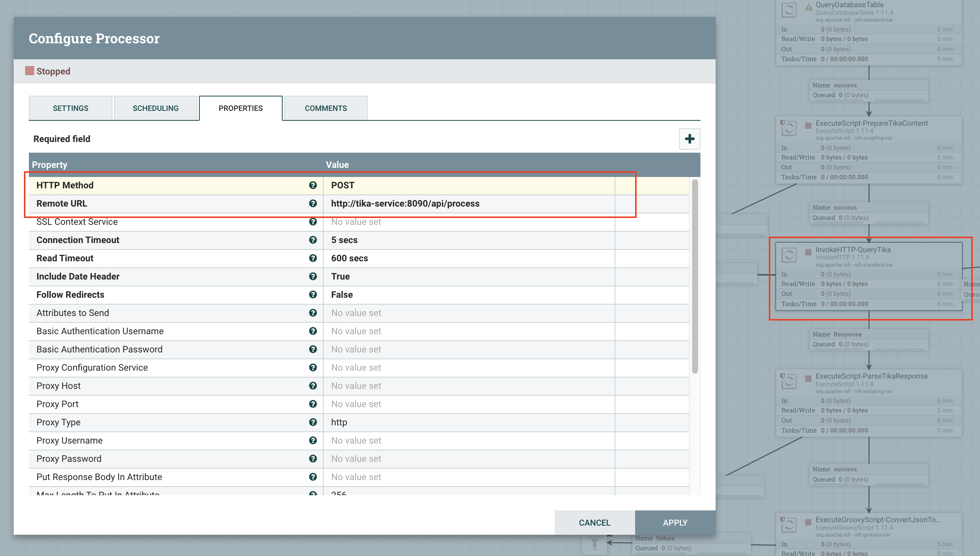The height and width of the screenshot is (556, 980).
Task: Set Proxy Password value
Action: [469, 459]
